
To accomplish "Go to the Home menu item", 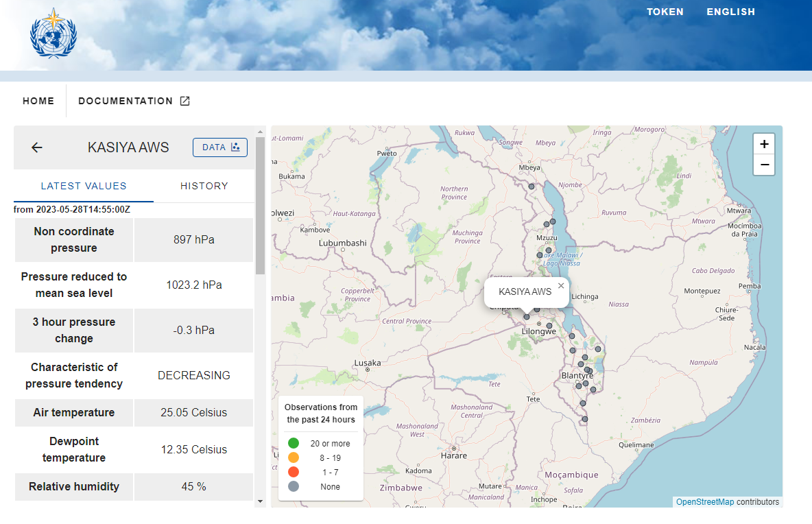I will point(38,101).
